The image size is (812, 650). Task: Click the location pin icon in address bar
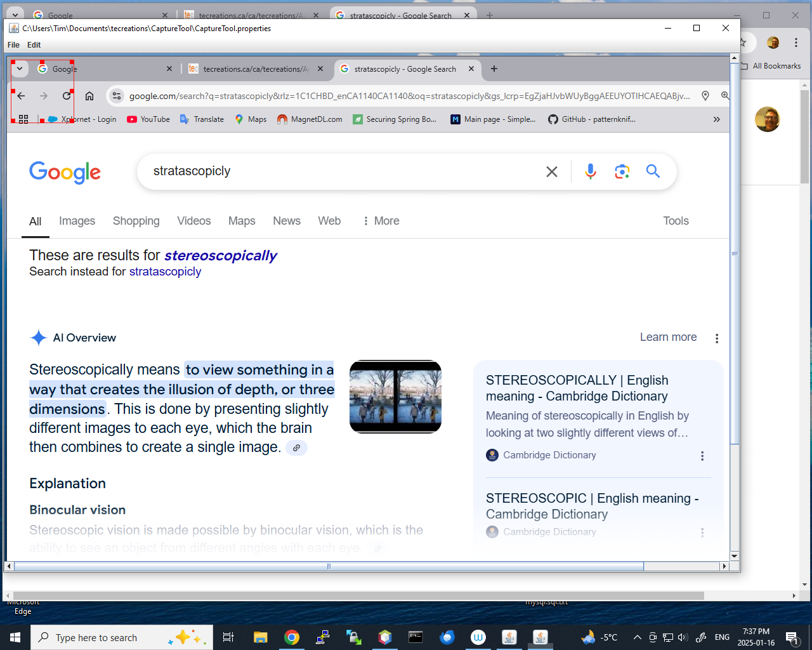pyautogui.click(x=705, y=96)
